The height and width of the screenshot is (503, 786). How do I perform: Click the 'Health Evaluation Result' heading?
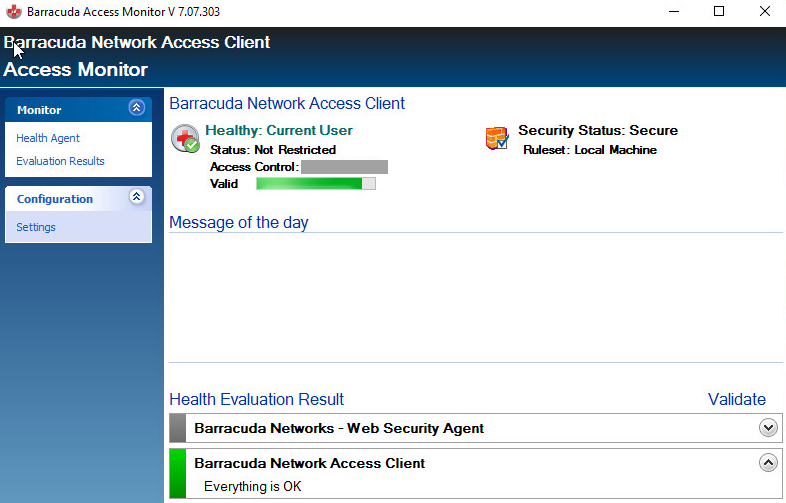[x=257, y=399]
